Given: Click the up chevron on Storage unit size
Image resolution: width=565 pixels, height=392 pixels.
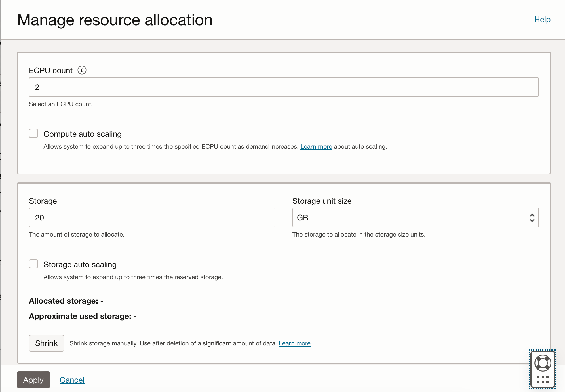Looking at the screenshot, I should pos(532,215).
